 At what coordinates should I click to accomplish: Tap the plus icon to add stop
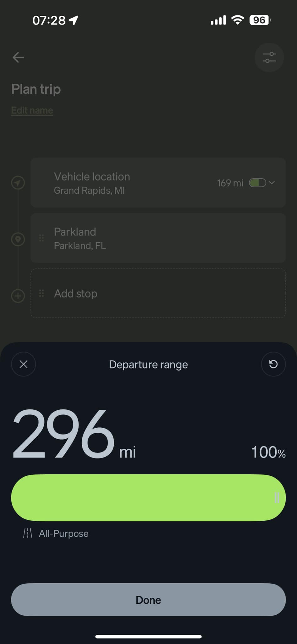18,296
